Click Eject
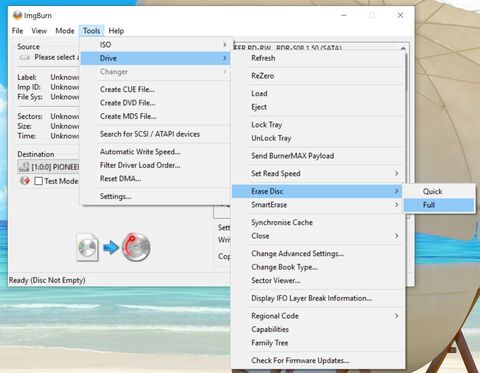The image size is (480, 373). click(x=318, y=107)
